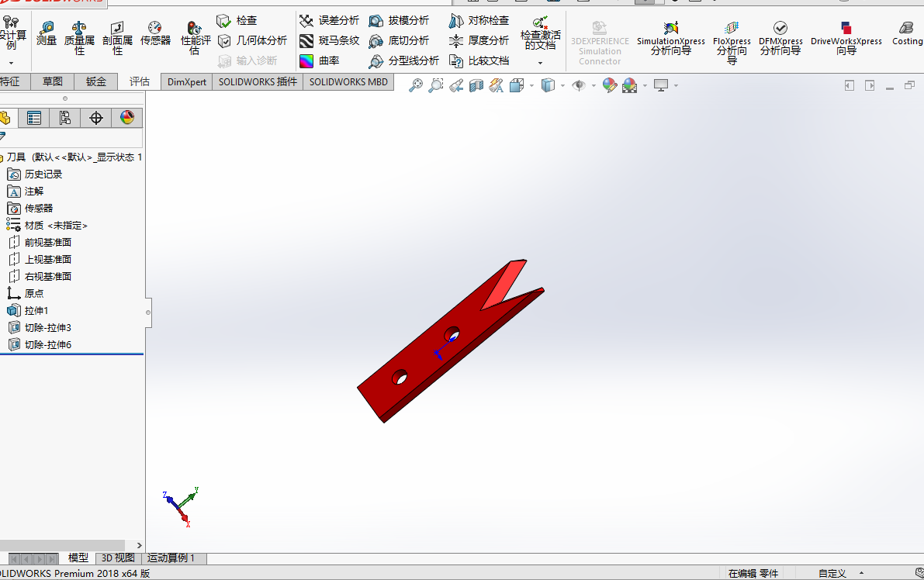The image size is (924, 580).
Task: Toggle Zebra Stripes (斑马条纹)
Action: [x=329, y=40]
